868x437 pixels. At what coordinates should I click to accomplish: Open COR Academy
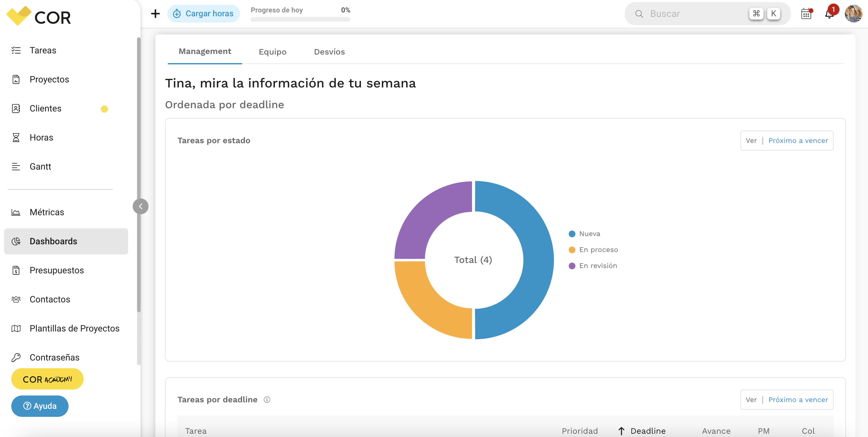point(47,379)
